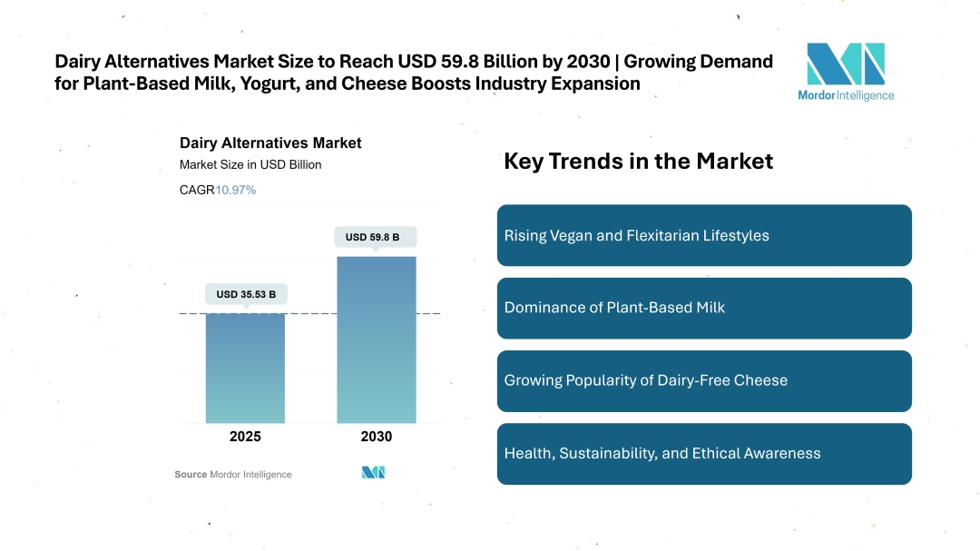
Task: Click the 2025 axis label
Action: click(245, 437)
